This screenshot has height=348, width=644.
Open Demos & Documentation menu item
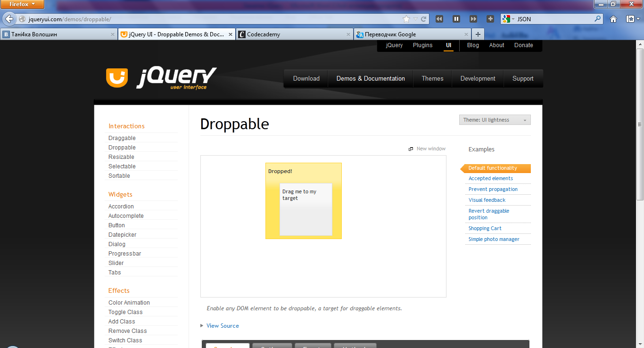click(x=371, y=79)
